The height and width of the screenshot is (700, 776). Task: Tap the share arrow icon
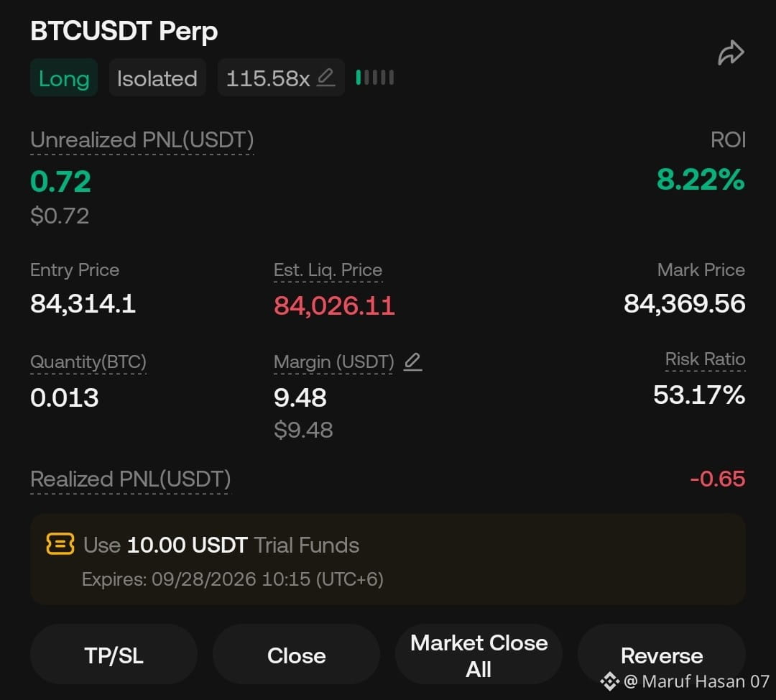coord(731,53)
